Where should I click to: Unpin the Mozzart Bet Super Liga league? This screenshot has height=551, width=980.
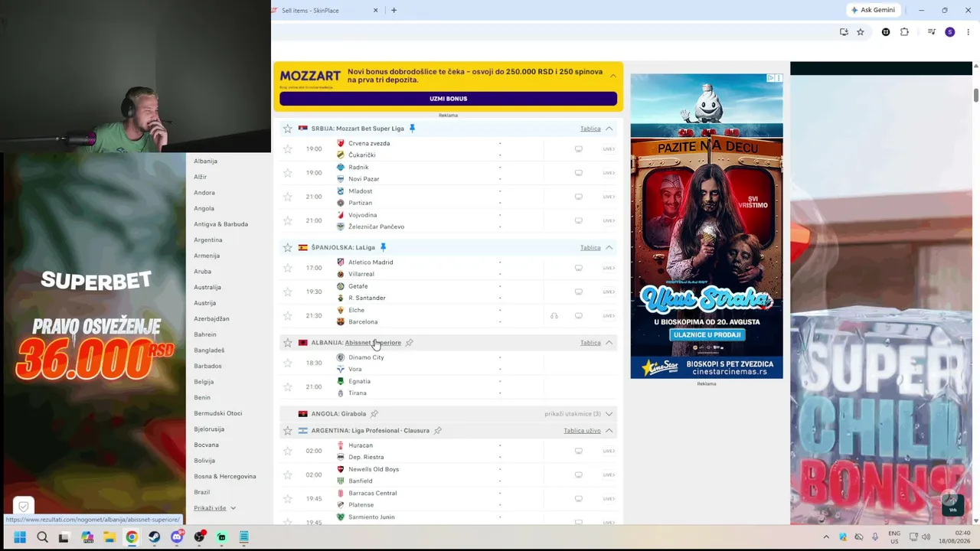tap(412, 129)
